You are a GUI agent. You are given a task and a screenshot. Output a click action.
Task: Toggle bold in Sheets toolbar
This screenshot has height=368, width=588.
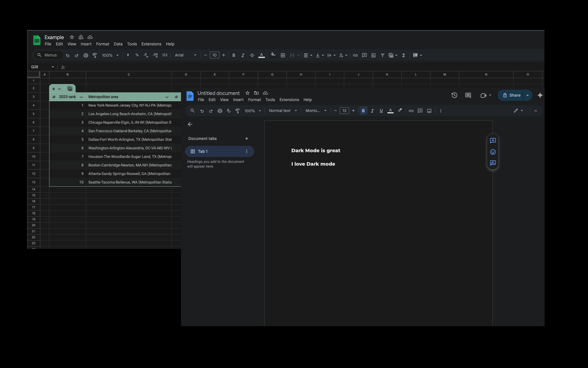point(234,55)
